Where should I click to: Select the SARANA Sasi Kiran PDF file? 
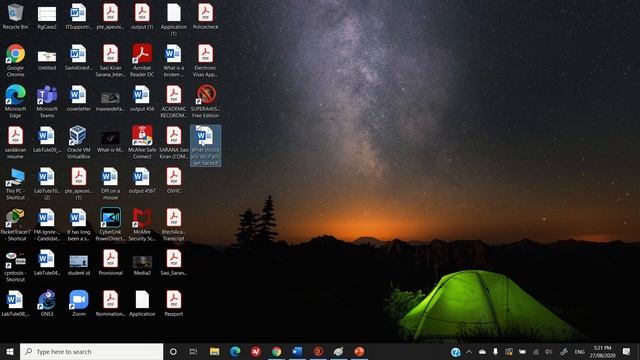click(174, 142)
